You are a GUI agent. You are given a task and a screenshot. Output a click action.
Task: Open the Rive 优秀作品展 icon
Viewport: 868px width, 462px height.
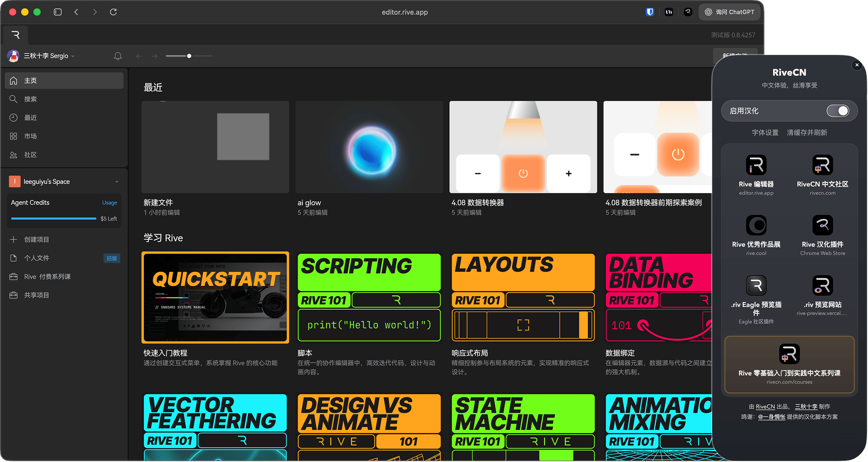click(756, 225)
